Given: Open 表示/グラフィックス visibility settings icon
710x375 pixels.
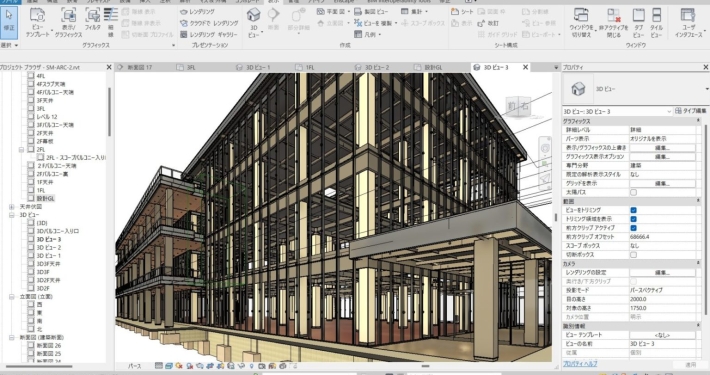Looking at the screenshot, I should [x=68, y=22].
